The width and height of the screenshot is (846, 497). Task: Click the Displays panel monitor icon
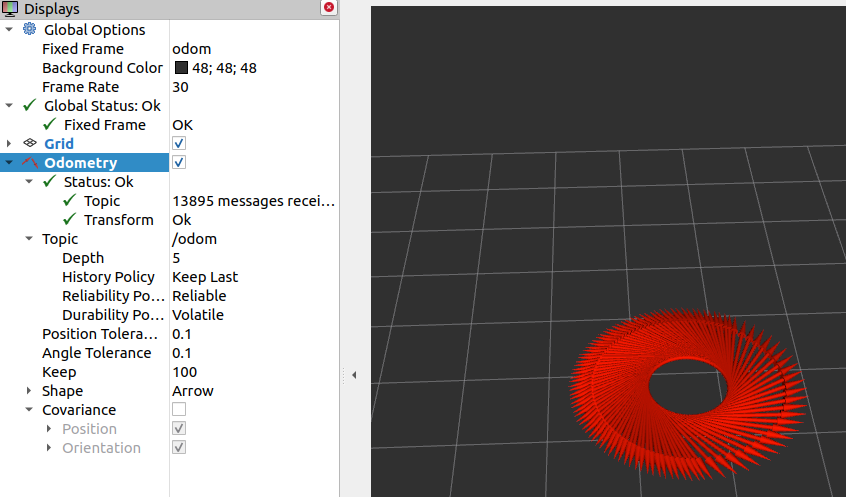(10, 9)
